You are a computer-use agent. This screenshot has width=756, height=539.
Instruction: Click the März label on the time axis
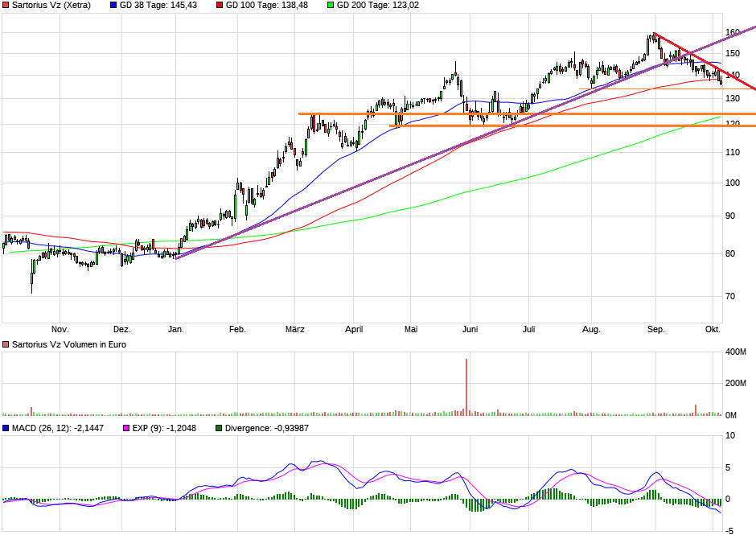click(296, 329)
